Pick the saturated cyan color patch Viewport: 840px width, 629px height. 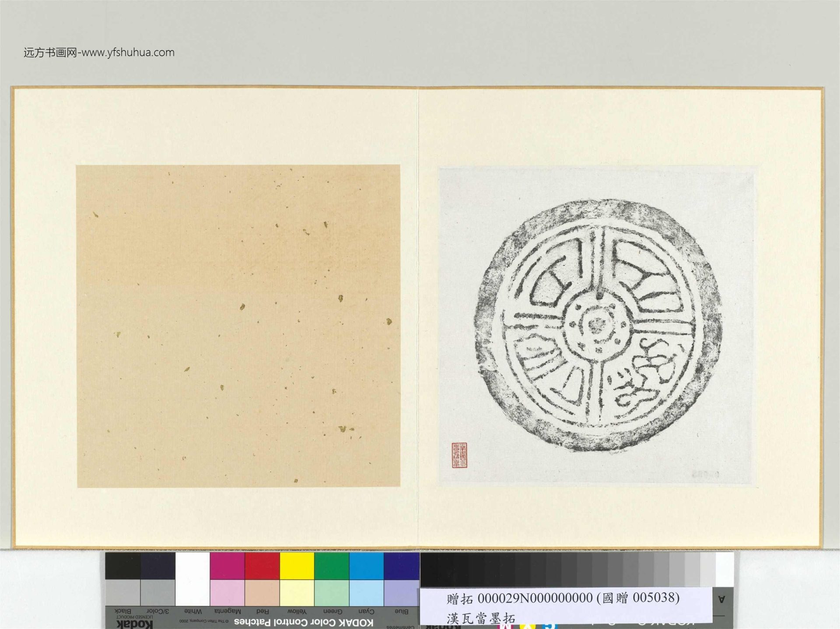pos(367,566)
